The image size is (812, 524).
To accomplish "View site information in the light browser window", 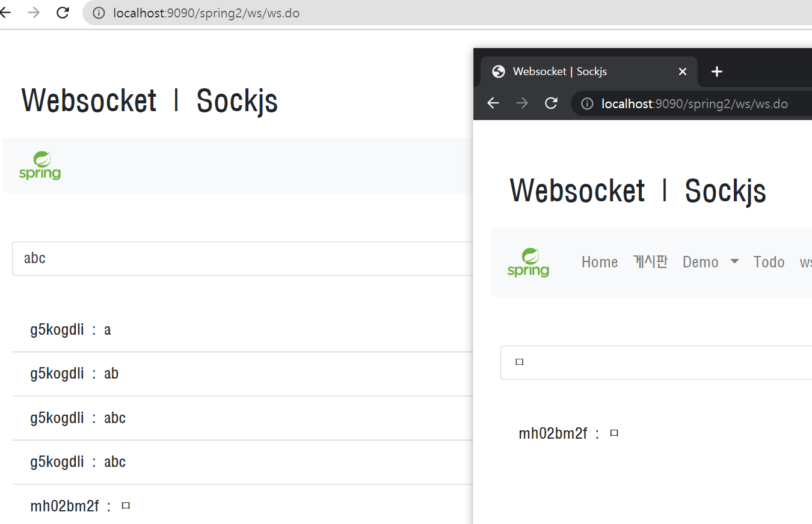I will point(99,13).
